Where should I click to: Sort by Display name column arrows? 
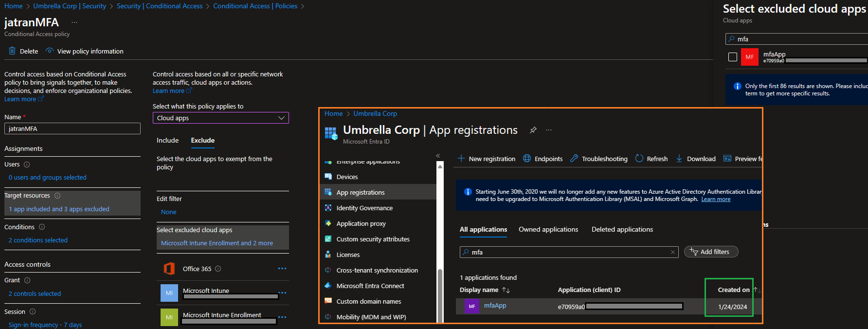(506, 290)
